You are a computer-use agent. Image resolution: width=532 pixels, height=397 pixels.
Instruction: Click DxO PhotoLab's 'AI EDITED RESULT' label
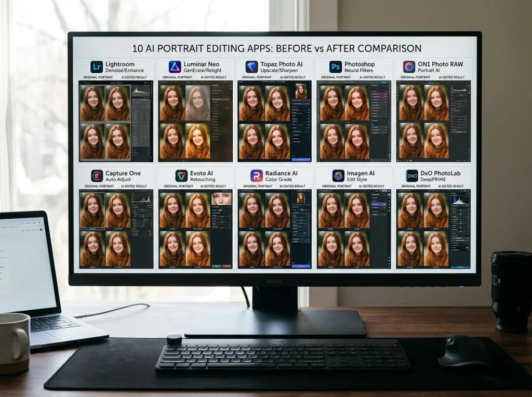450,186
